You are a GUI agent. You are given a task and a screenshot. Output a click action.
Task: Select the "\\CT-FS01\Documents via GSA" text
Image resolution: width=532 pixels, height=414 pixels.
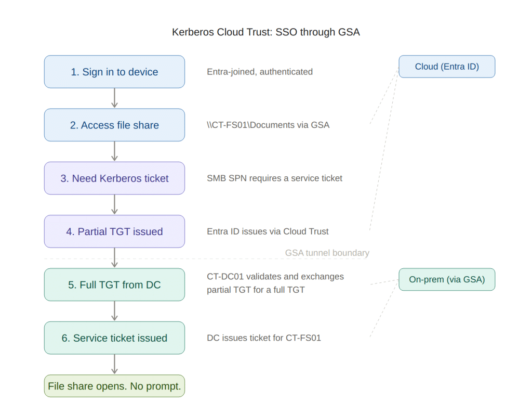(x=268, y=125)
